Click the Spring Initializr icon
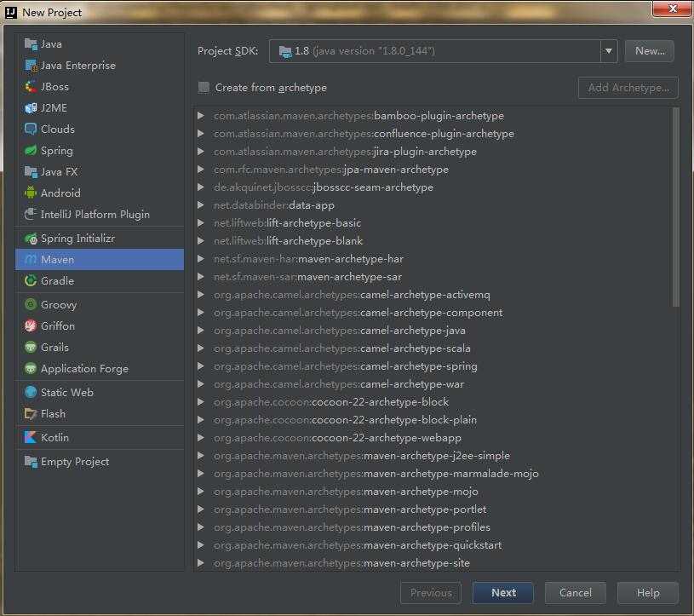Image resolution: width=694 pixels, height=616 pixels. 31,239
